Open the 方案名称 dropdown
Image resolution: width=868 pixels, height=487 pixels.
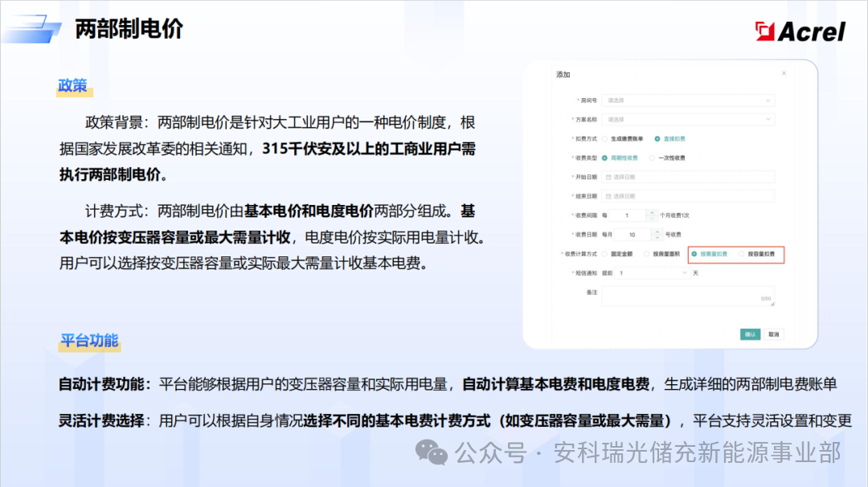(688, 120)
